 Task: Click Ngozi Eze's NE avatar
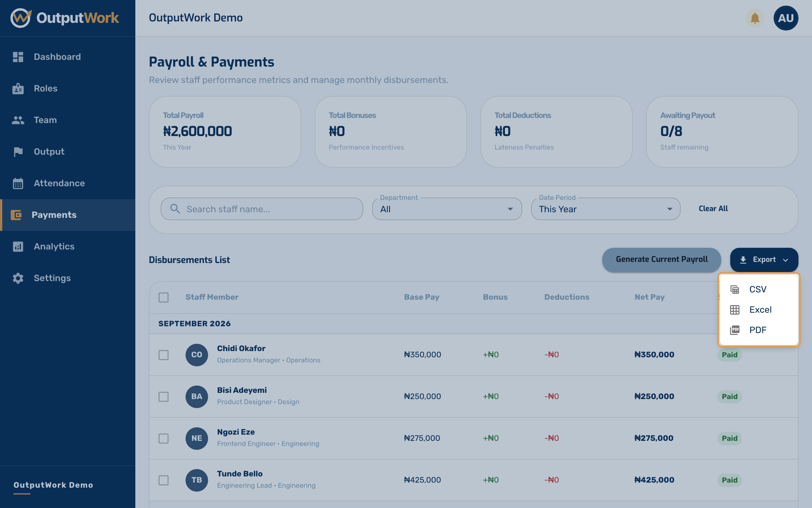point(197,439)
